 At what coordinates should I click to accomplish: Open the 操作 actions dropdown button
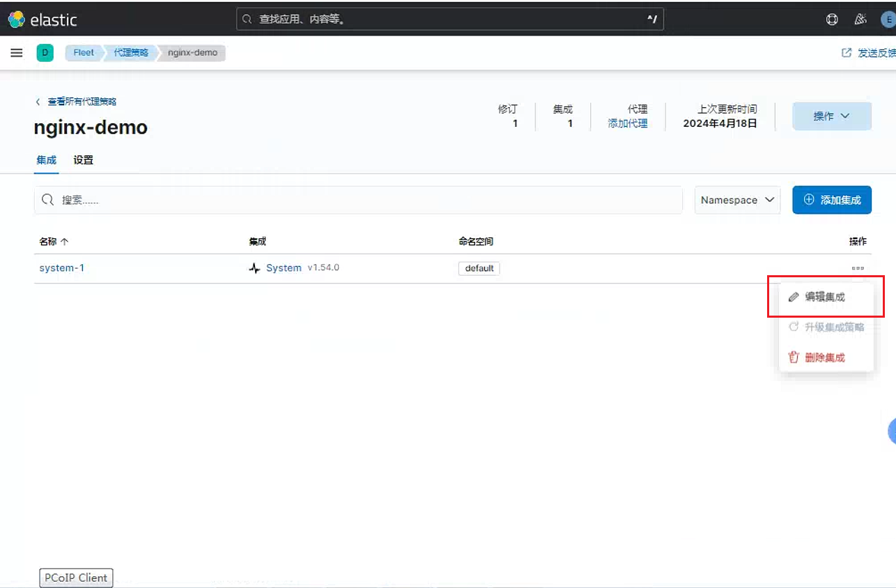click(832, 116)
